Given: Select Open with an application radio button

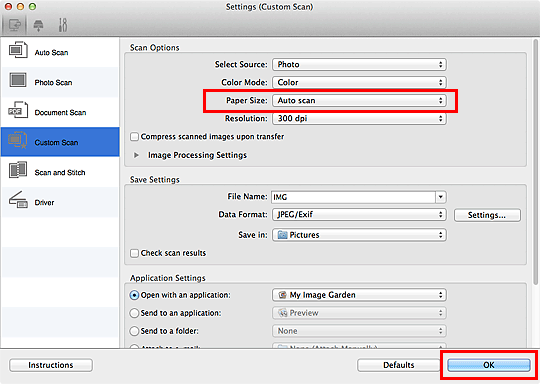Looking at the screenshot, I should click(134, 295).
